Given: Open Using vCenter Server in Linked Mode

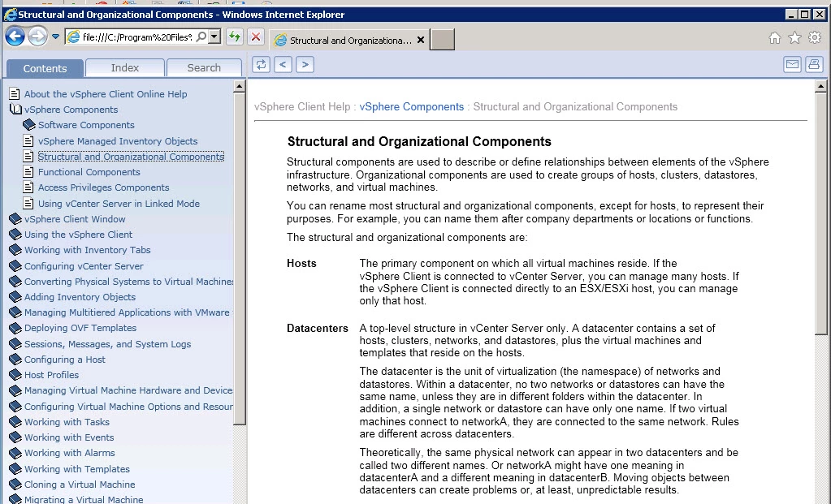Looking at the screenshot, I should click(119, 203).
